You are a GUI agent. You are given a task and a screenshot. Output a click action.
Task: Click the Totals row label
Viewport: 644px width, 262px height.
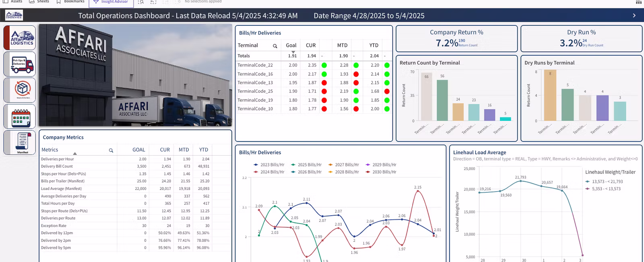pyautogui.click(x=244, y=56)
